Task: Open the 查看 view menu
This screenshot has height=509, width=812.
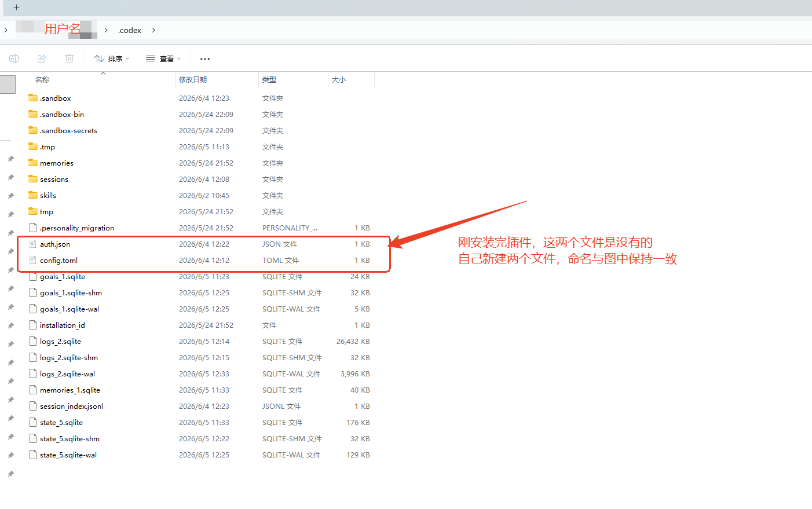Action: click(163, 58)
